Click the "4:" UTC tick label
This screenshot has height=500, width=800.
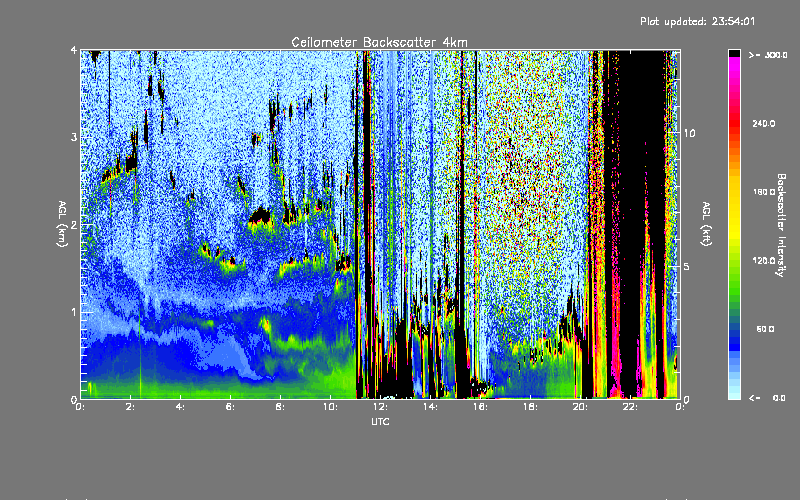click(180, 407)
